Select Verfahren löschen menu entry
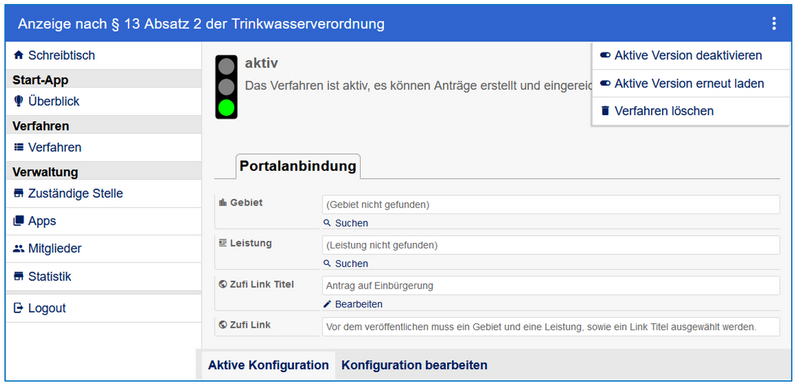The height and width of the screenshot is (384, 795). 657,111
